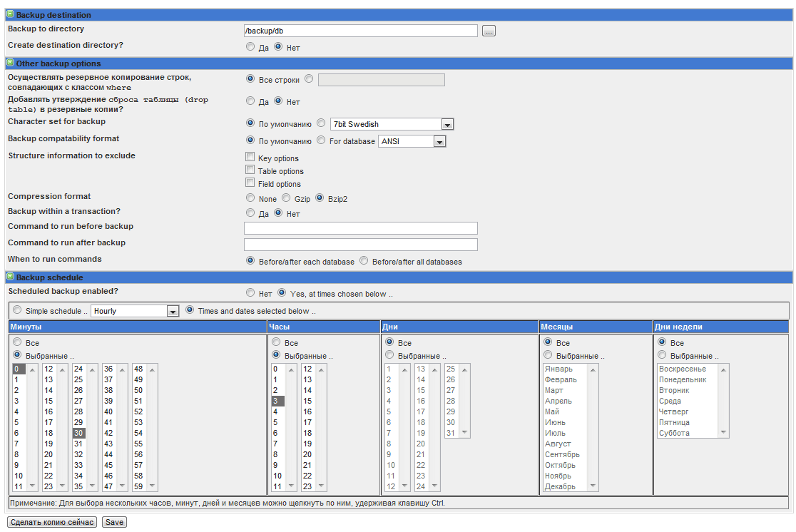This screenshot has width=796, height=532.
Task: Check the Field options checkbox
Action: (x=250, y=183)
